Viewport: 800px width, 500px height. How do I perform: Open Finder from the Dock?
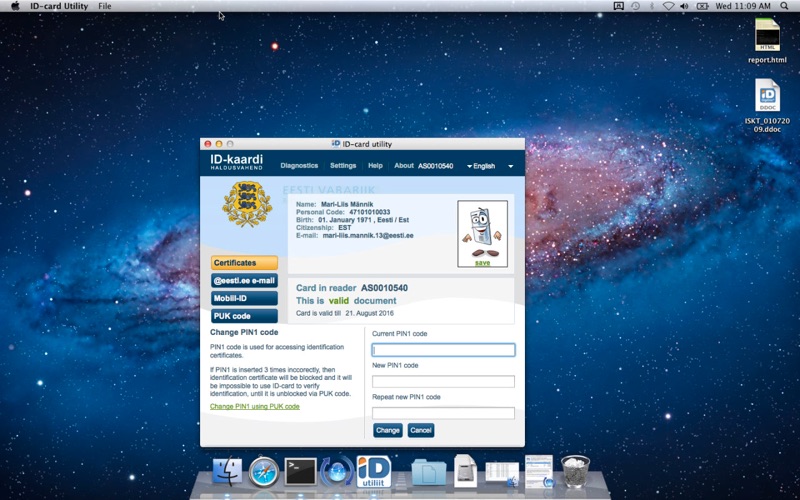coord(227,471)
